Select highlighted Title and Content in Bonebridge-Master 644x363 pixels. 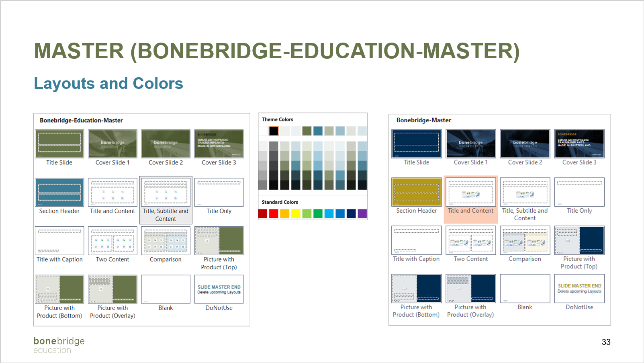(470, 192)
